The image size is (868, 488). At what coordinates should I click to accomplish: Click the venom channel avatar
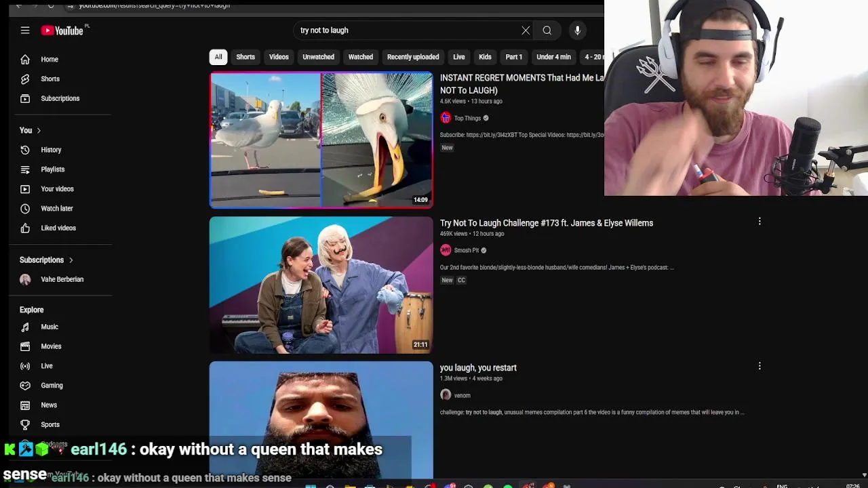446,395
